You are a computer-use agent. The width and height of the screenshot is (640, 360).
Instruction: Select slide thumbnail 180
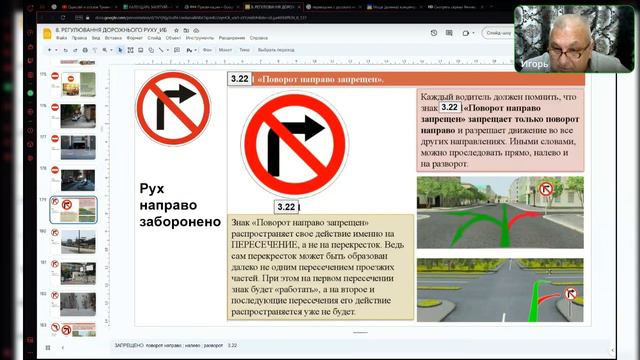pos(78,242)
